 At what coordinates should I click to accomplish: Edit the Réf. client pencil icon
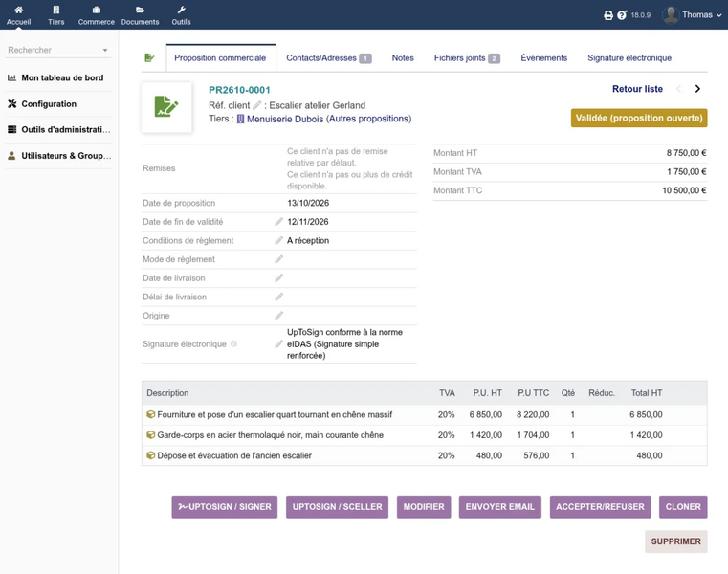[x=256, y=105]
